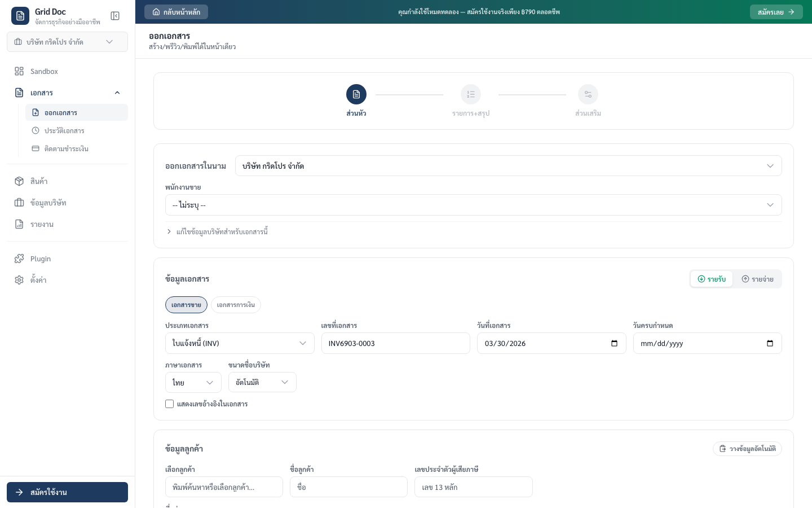Enable แสดงเลขอ้างอิงในเอกสาร checkbox
812x508 pixels.
pyautogui.click(x=170, y=404)
